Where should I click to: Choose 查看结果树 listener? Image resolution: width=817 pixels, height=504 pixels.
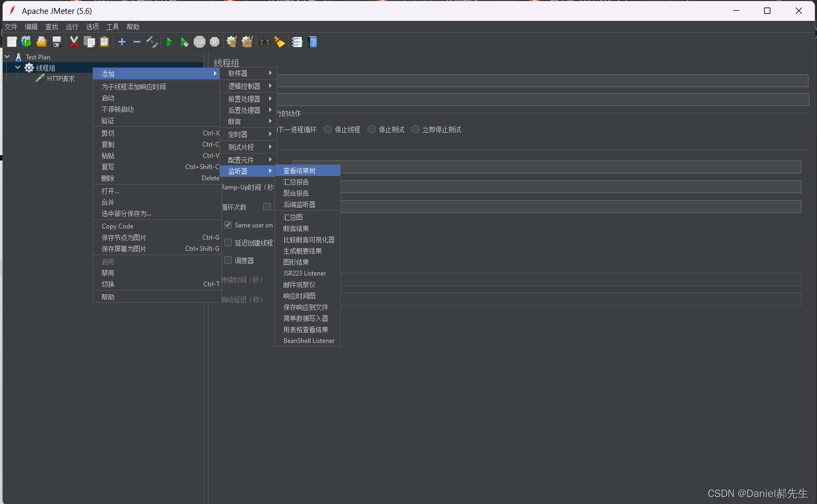coord(308,171)
